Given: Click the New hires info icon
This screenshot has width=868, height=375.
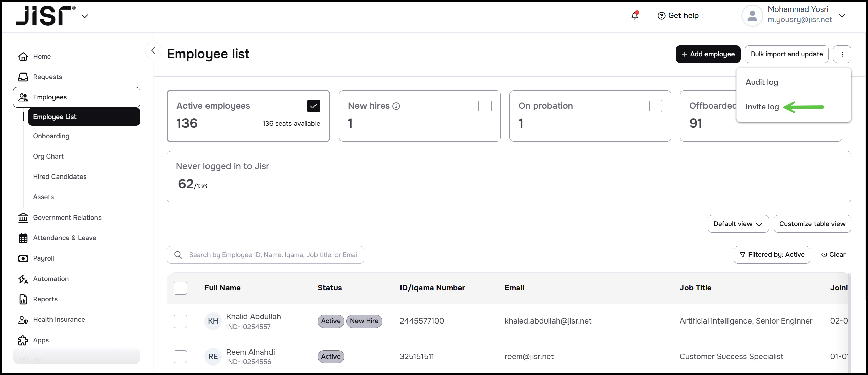Looking at the screenshot, I should point(396,106).
